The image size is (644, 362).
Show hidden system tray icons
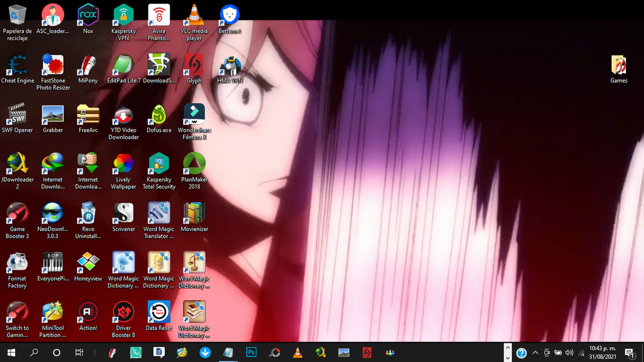pyautogui.click(x=535, y=352)
